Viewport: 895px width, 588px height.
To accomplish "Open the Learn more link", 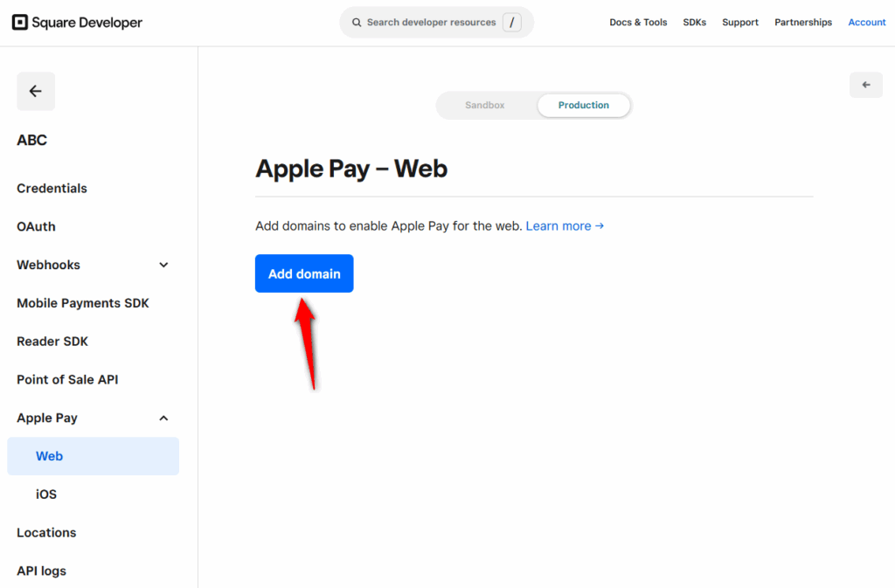I will click(565, 225).
